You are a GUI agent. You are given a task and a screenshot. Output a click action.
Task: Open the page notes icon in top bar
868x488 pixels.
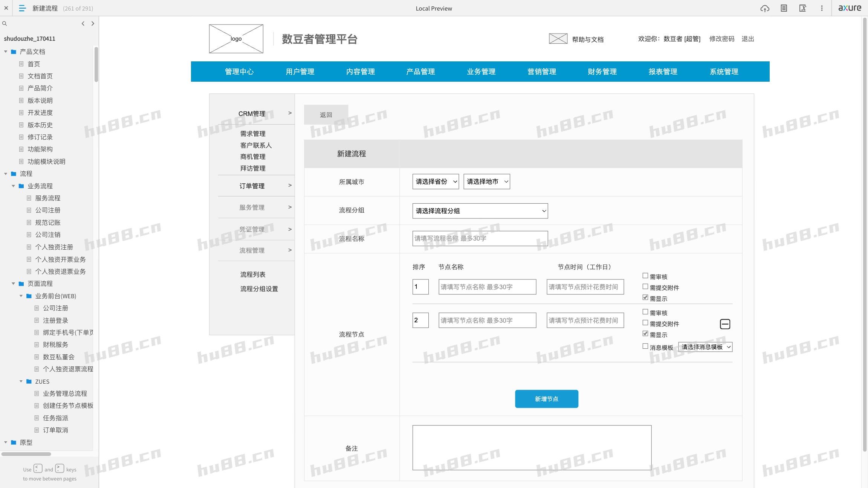tap(784, 8)
